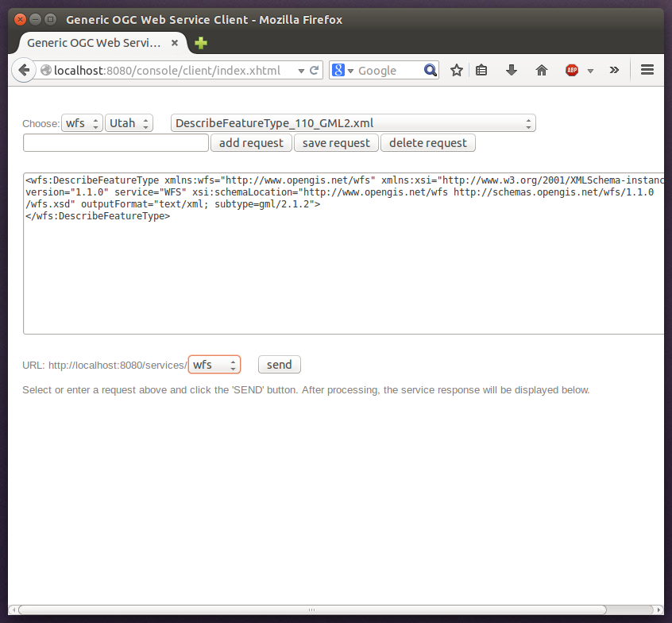Bookmark this page with the star icon
672x623 pixels.
click(x=457, y=70)
